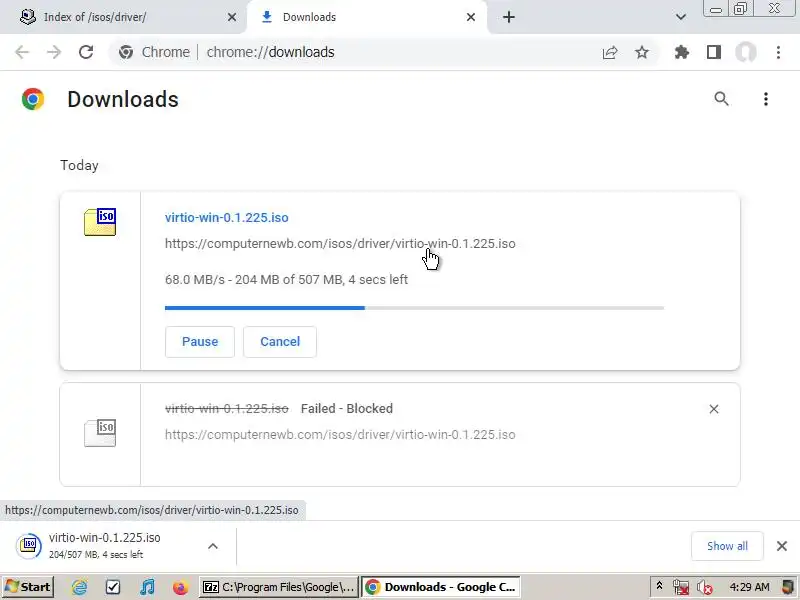Select the Downloads - Google Chrome taskbar button
Screen dimensions: 800x600
point(441,587)
